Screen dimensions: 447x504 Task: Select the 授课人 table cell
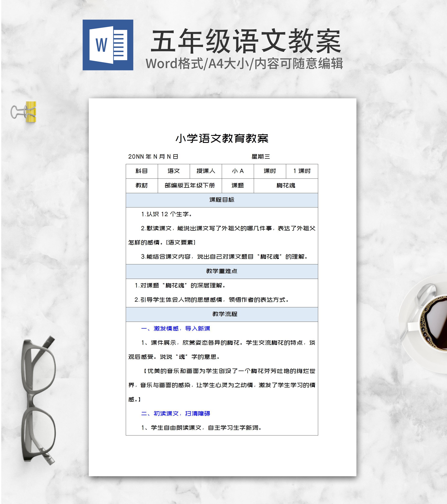coord(206,171)
